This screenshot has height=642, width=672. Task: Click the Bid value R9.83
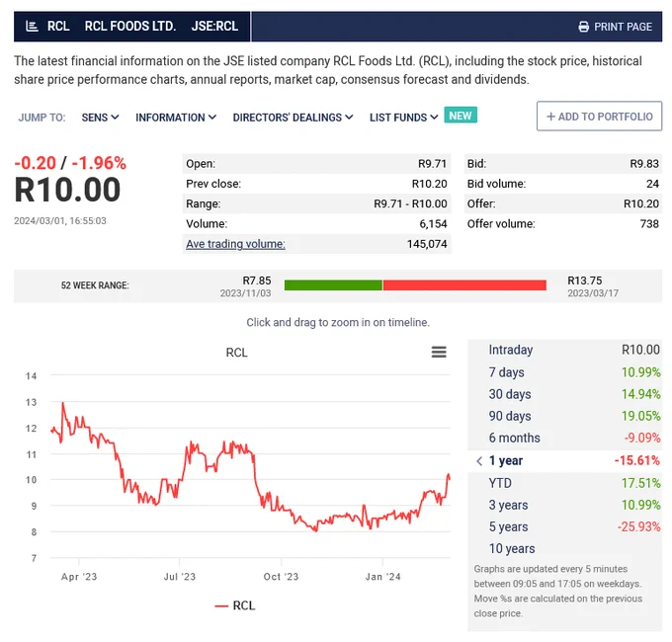(644, 164)
